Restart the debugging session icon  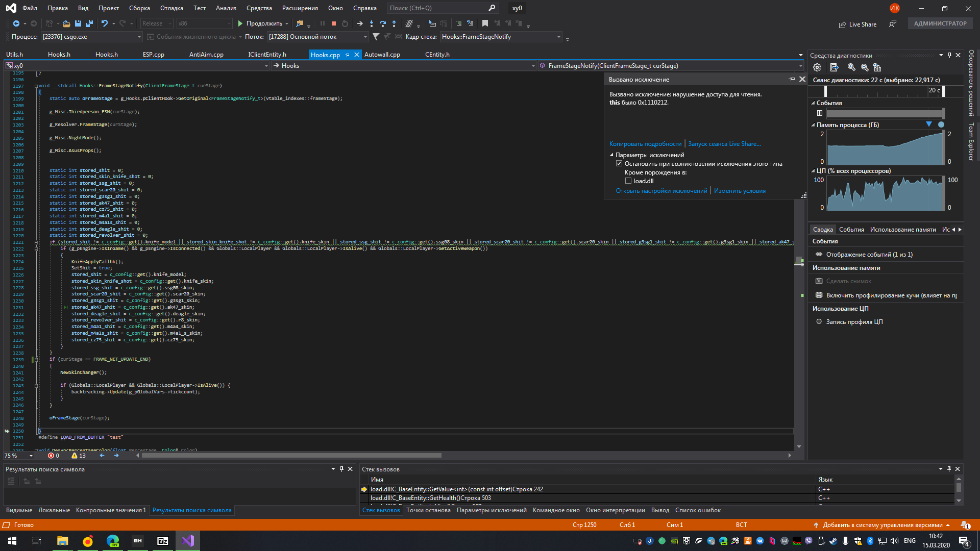click(x=345, y=23)
